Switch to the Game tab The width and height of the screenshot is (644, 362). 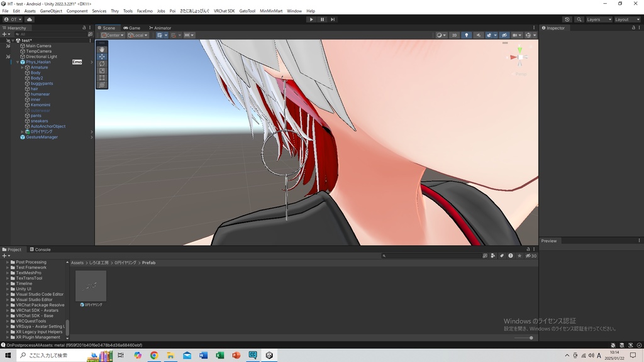coord(132,28)
